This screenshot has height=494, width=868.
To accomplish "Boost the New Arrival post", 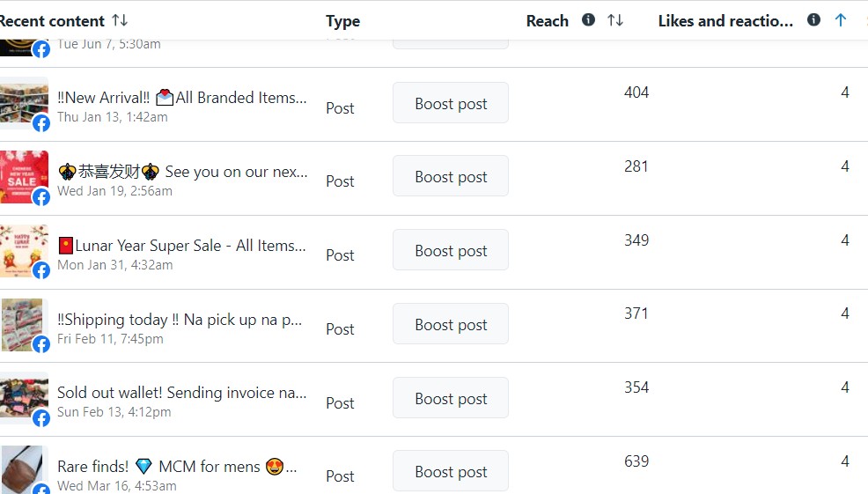I will 451,103.
